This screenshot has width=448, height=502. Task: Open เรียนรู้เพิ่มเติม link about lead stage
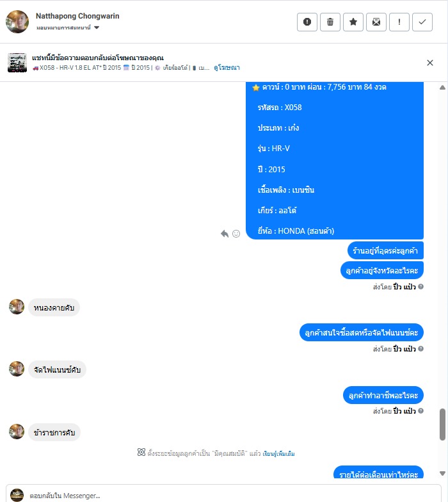coord(278,453)
